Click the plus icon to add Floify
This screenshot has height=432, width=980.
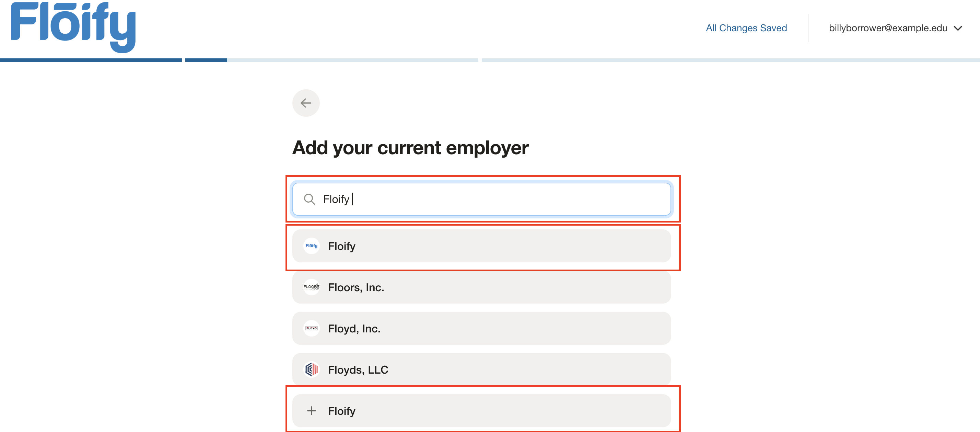pos(311,411)
